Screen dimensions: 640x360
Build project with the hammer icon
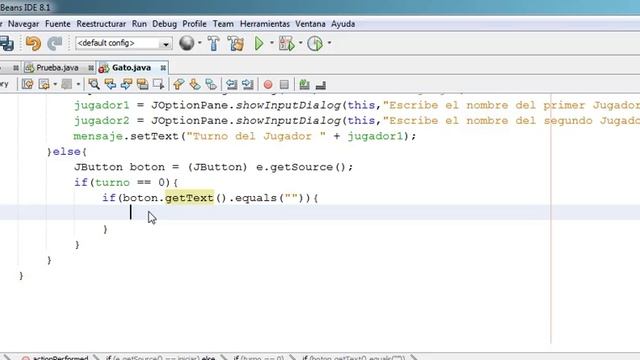(x=213, y=43)
